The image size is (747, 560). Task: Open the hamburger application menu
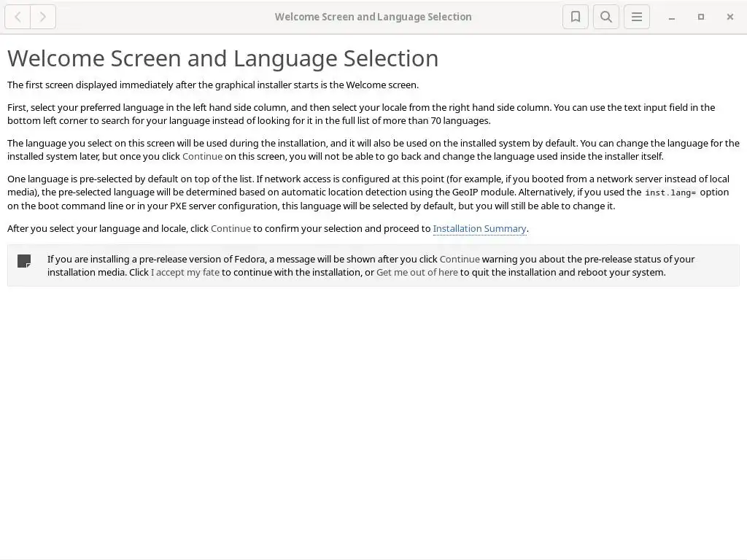pos(637,17)
